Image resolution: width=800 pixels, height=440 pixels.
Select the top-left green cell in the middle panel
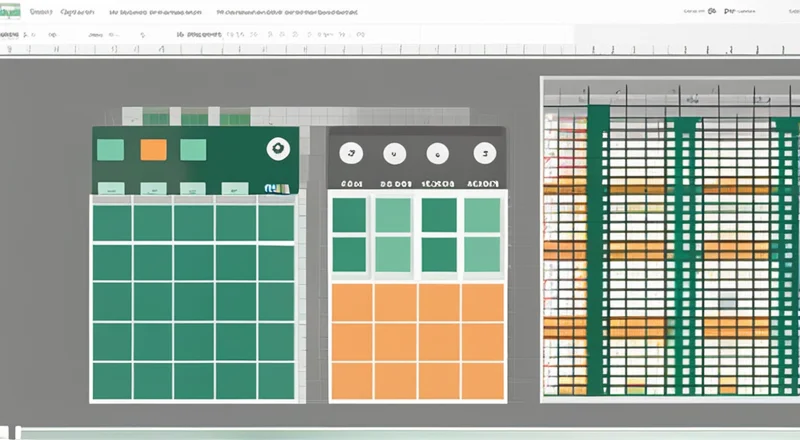tap(349, 215)
